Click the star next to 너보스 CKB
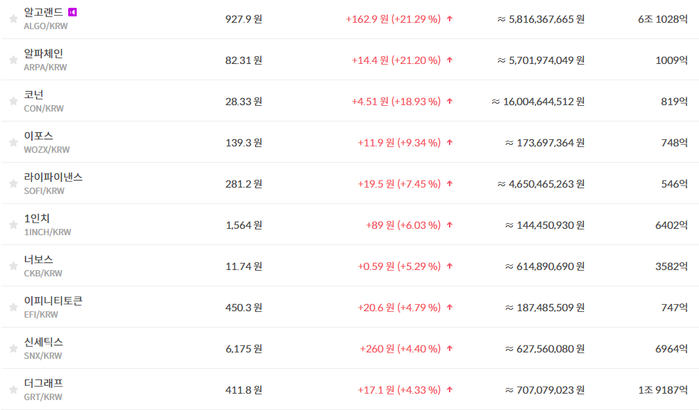 pyautogui.click(x=13, y=266)
